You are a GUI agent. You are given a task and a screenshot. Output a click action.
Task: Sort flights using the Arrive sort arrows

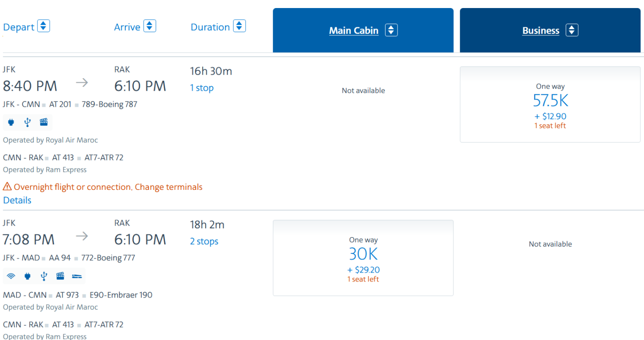(149, 26)
